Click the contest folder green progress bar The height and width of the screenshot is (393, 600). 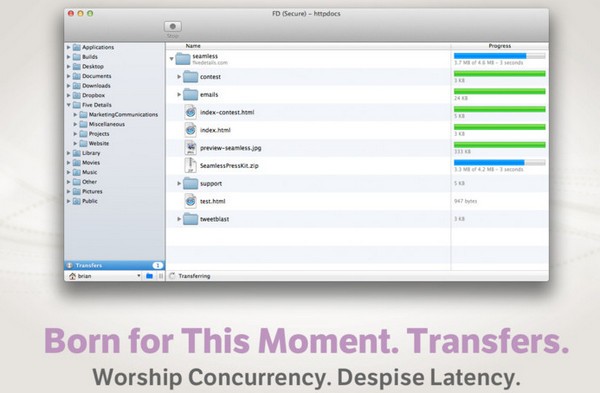tap(499, 73)
